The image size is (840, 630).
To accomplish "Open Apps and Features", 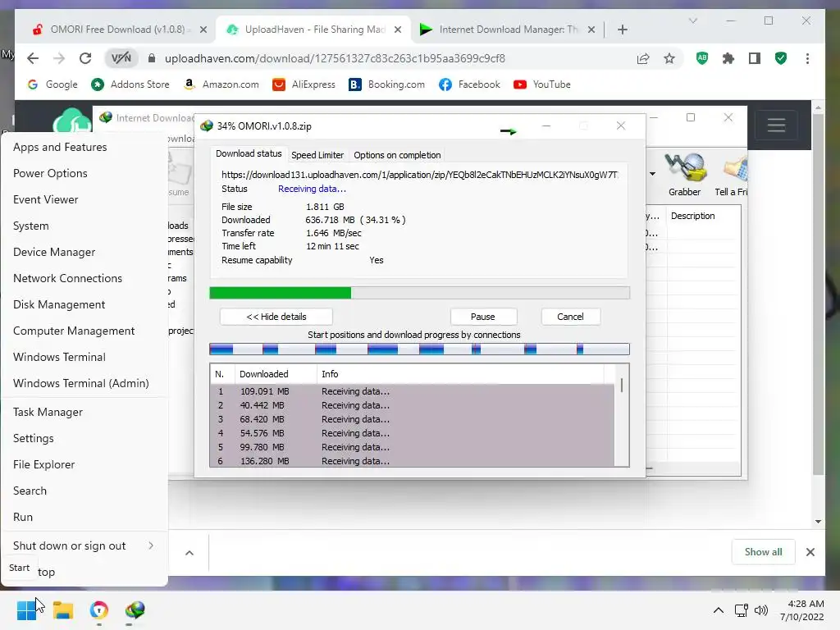I will coord(60,147).
